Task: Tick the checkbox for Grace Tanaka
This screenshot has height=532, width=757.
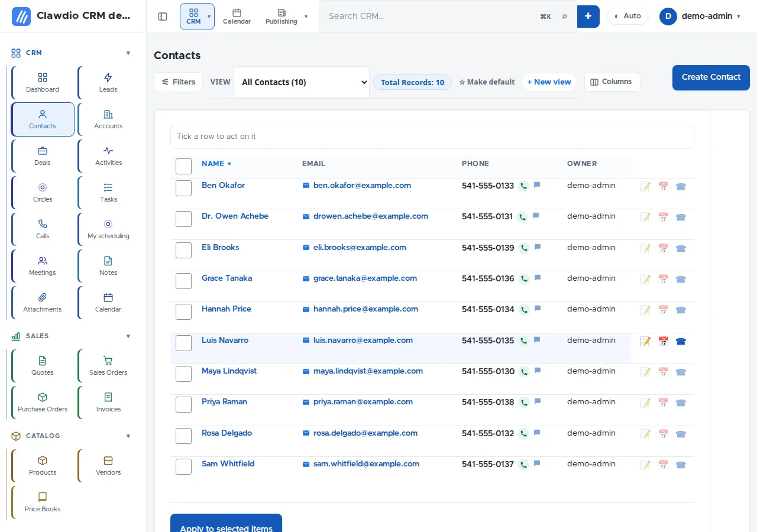Action: coord(183,281)
